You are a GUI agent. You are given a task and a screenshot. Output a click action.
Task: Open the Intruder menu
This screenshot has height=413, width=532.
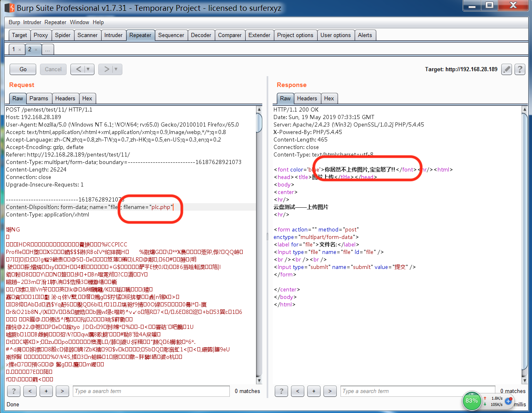(x=32, y=22)
